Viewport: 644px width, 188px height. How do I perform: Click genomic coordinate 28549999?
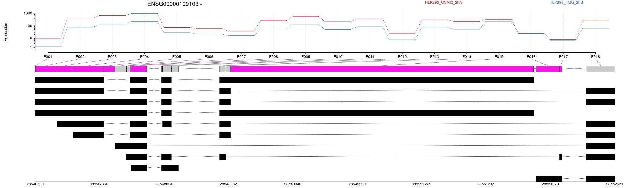click(x=357, y=184)
